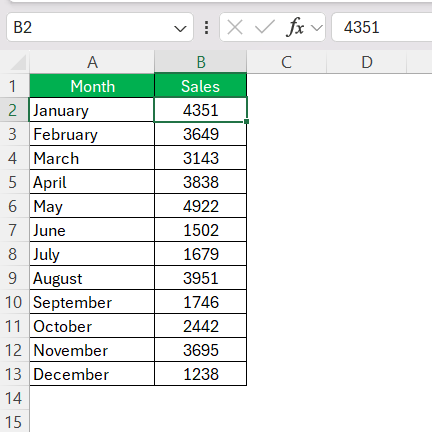The width and height of the screenshot is (432, 432).
Task: Select column A header
Action: tap(92, 62)
